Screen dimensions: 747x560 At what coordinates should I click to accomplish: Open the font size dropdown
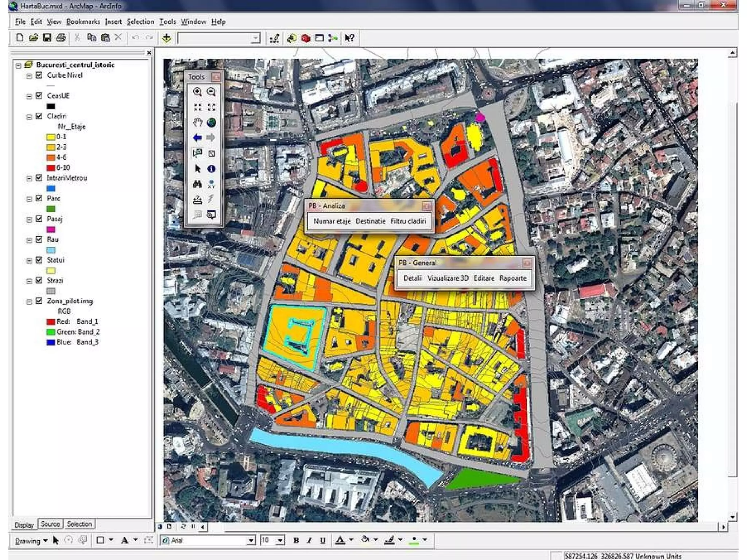pos(280,540)
